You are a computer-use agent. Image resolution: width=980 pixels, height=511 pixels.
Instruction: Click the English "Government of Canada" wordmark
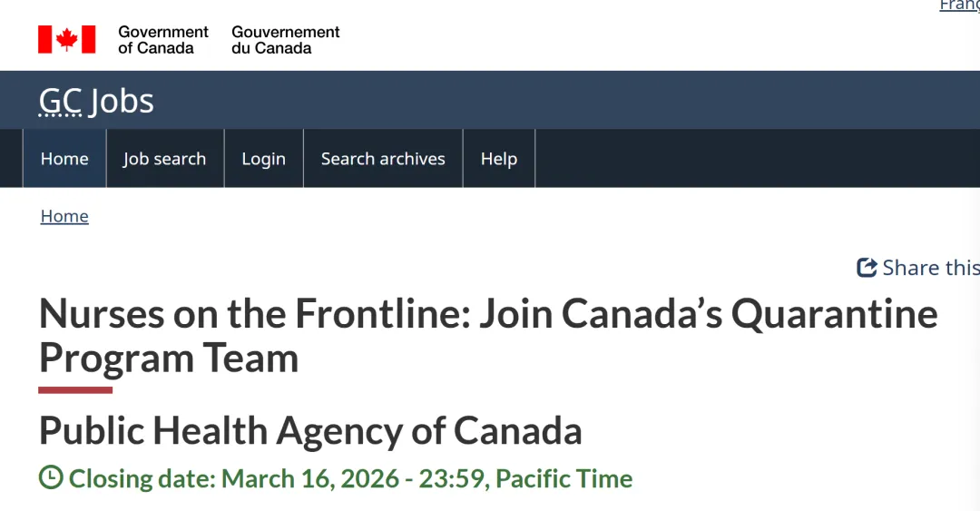[x=163, y=40]
